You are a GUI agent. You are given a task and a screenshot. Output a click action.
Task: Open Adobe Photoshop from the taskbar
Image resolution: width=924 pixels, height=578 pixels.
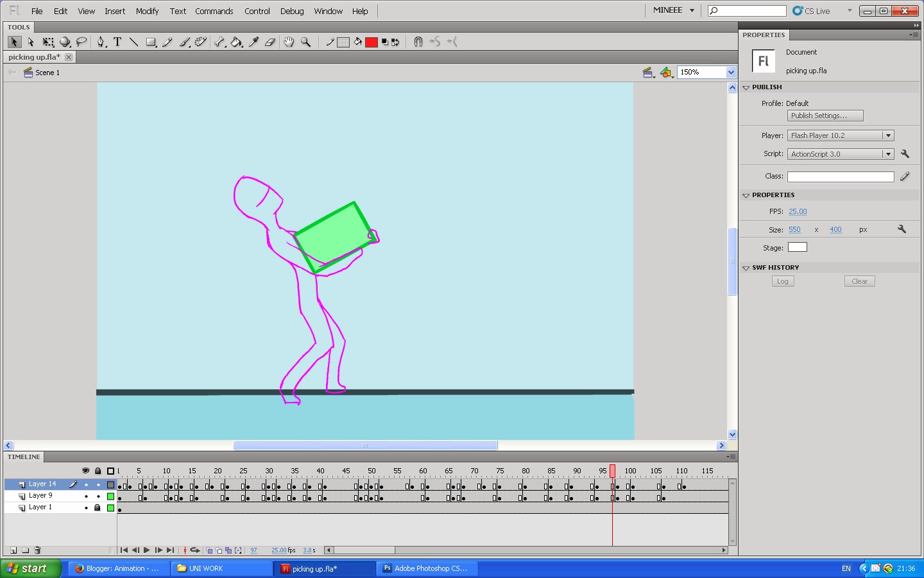427,568
